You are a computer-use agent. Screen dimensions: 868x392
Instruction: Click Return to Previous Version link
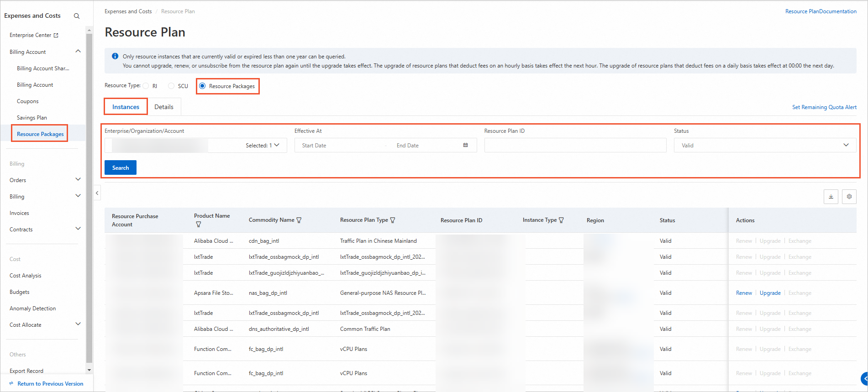coord(50,384)
